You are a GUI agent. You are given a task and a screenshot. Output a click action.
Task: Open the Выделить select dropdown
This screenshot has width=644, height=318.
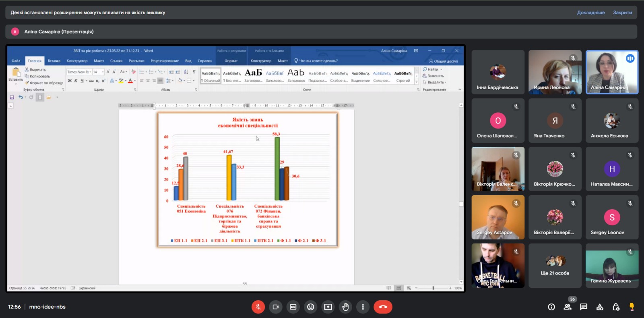click(434, 82)
